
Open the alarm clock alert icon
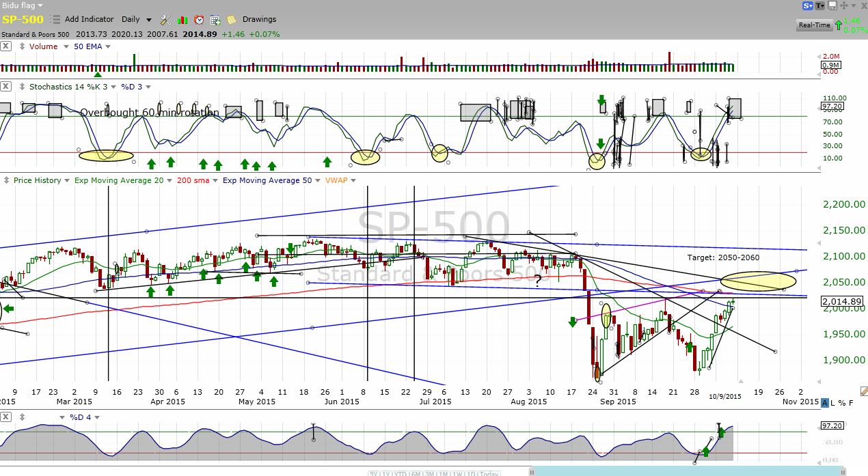pos(199,20)
